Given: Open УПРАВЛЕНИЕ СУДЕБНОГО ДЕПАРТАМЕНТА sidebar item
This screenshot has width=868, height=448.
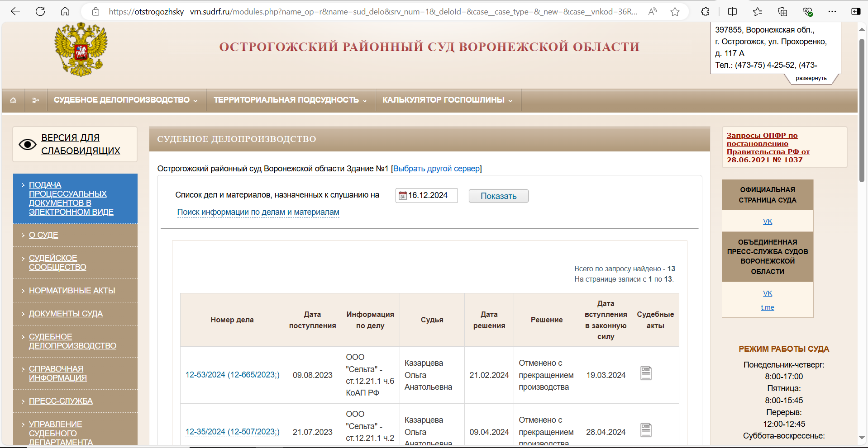Looking at the screenshot, I should click(61, 433).
